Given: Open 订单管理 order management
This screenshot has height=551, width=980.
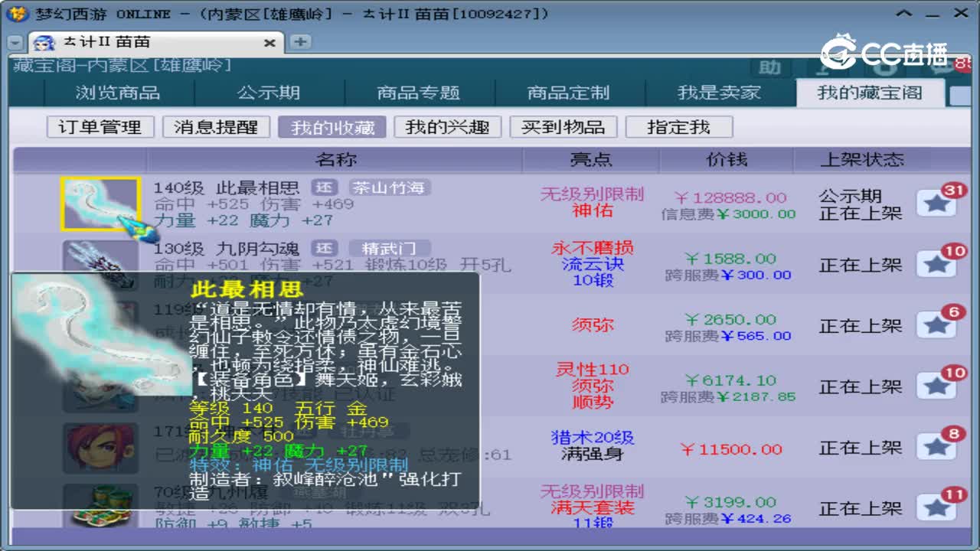Looking at the screenshot, I should click(100, 127).
